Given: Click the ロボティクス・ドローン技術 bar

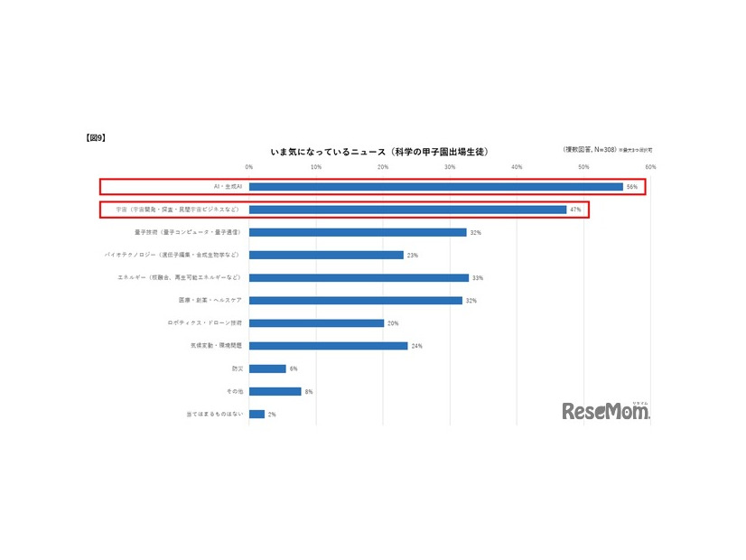Looking at the screenshot, I should 316,322.
